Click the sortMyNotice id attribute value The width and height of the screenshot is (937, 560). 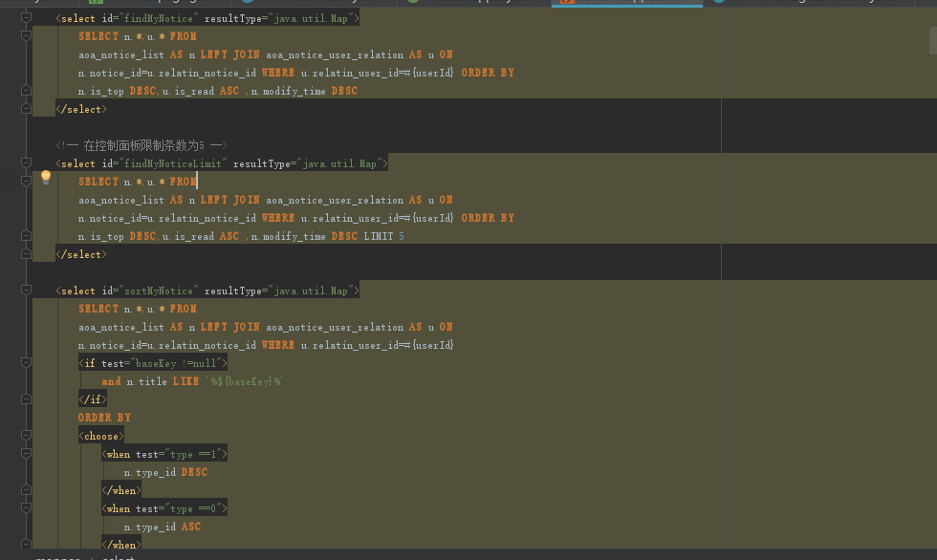(x=159, y=291)
